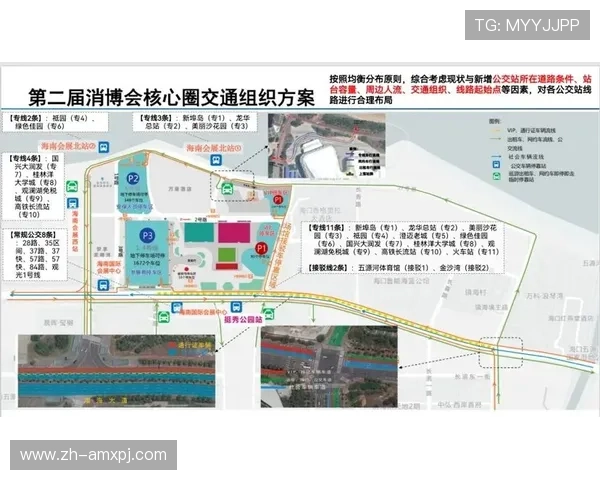The height and width of the screenshot is (480, 600).
Task: Open the bottom-center intersection aerial photo
Action: click(329, 366)
